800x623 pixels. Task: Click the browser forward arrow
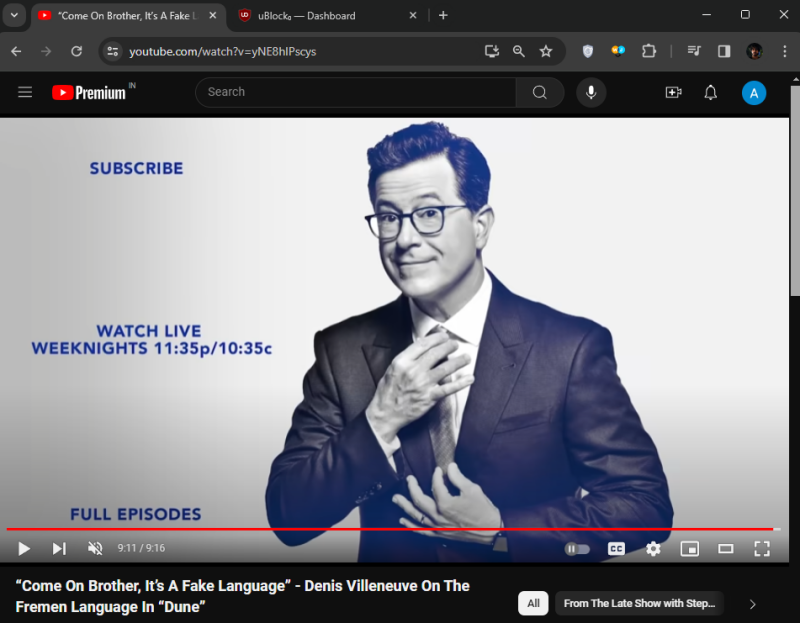(x=46, y=51)
